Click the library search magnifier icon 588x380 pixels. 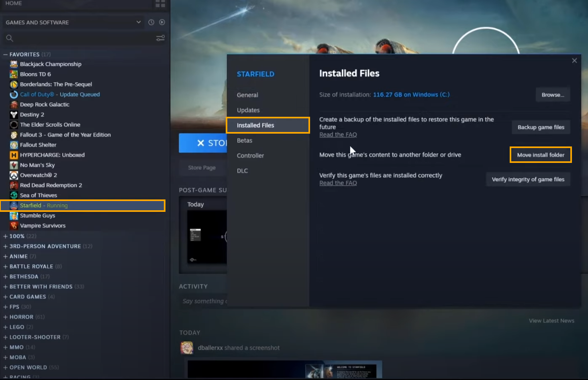coord(10,38)
